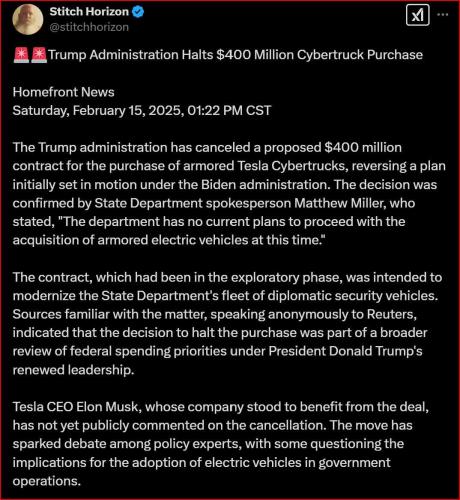The image size is (460, 500).
Task: Open the Grok explain-post icon
Action: (417, 15)
